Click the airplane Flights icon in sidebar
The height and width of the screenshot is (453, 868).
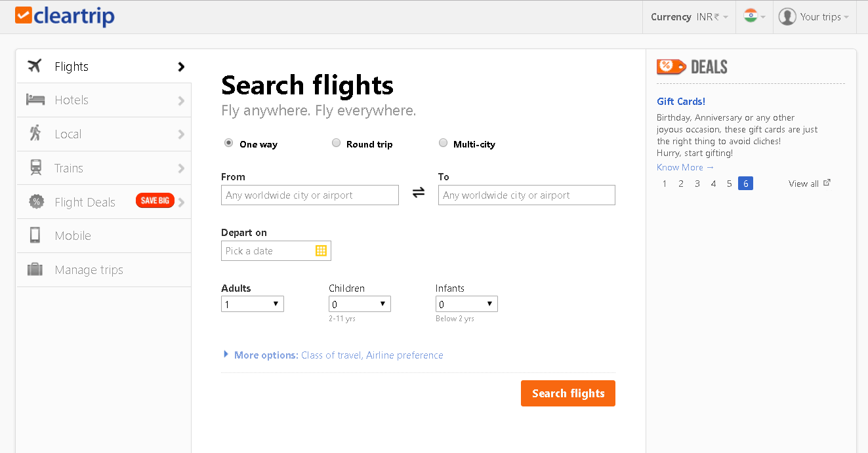[x=35, y=66]
